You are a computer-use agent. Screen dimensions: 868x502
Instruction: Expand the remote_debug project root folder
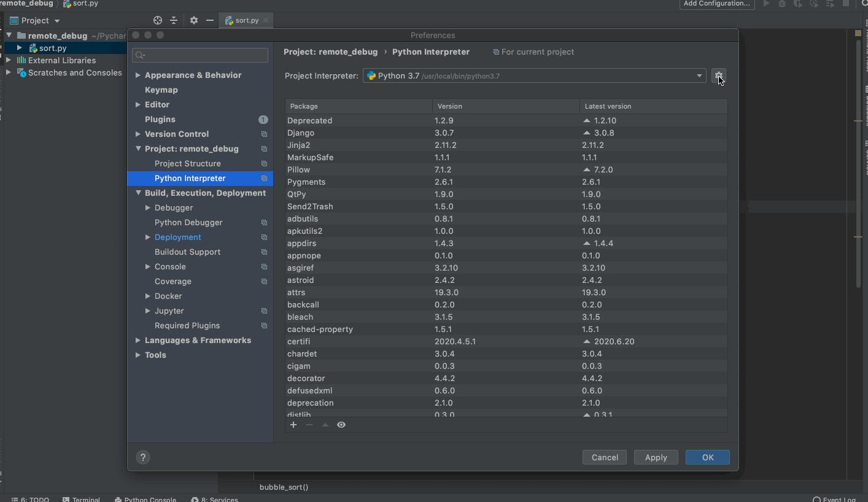(9, 36)
